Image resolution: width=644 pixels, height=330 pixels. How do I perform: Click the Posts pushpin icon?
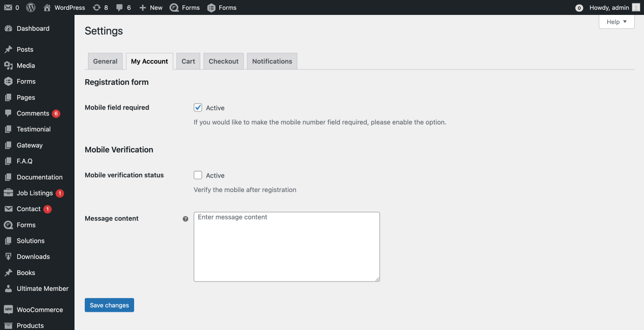tap(8, 49)
